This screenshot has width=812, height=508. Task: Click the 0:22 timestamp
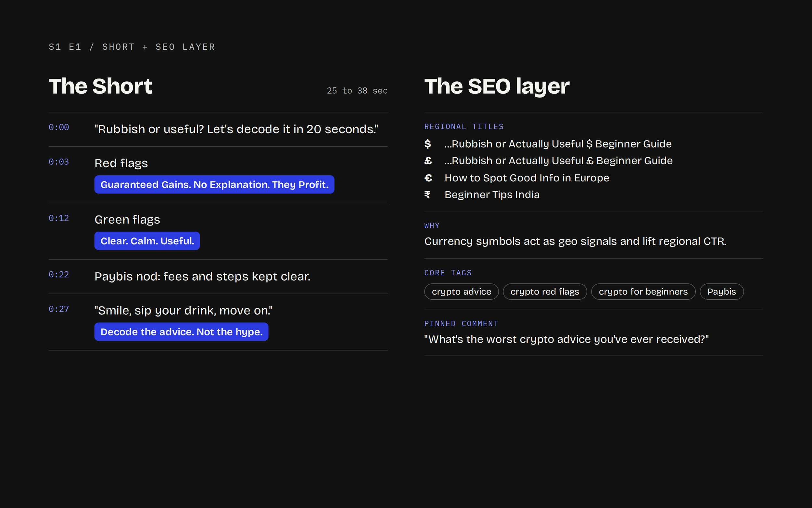click(x=59, y=275)
